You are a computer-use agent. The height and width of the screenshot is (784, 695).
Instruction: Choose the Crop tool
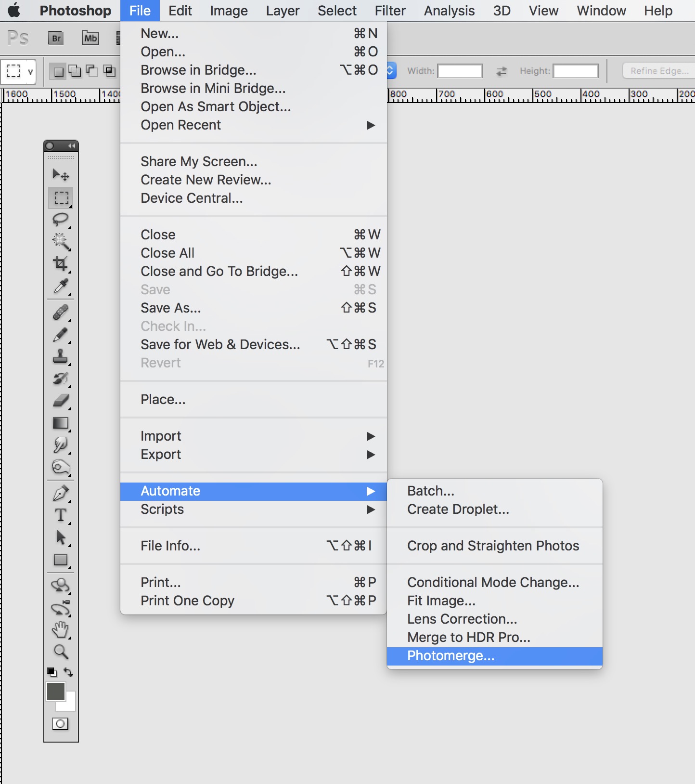click(61, 263)
